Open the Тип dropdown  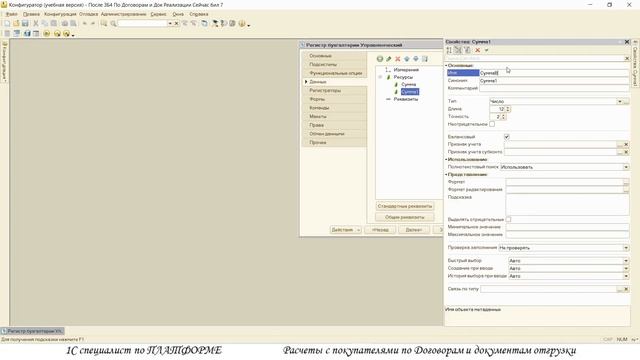(x=619, y=101)
